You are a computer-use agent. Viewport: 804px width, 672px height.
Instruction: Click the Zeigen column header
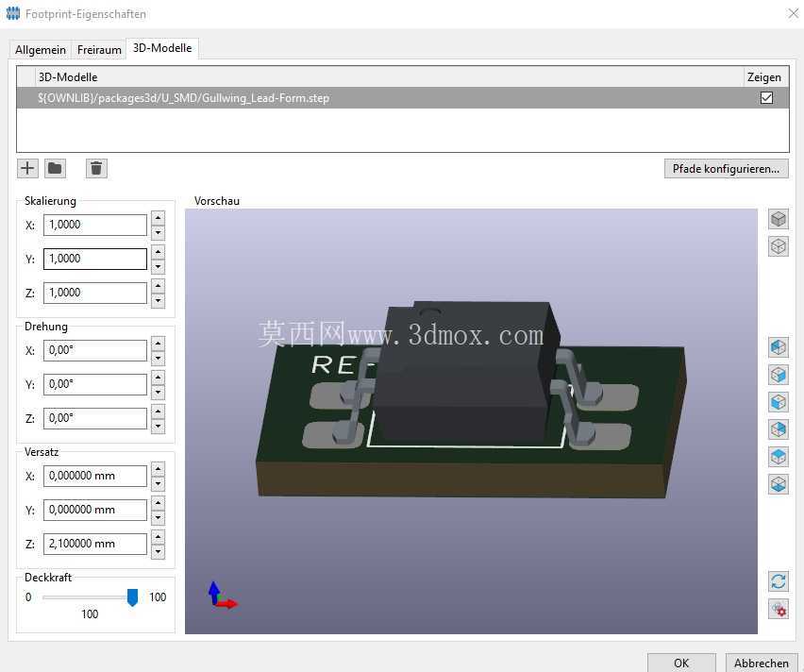point(765,77)
